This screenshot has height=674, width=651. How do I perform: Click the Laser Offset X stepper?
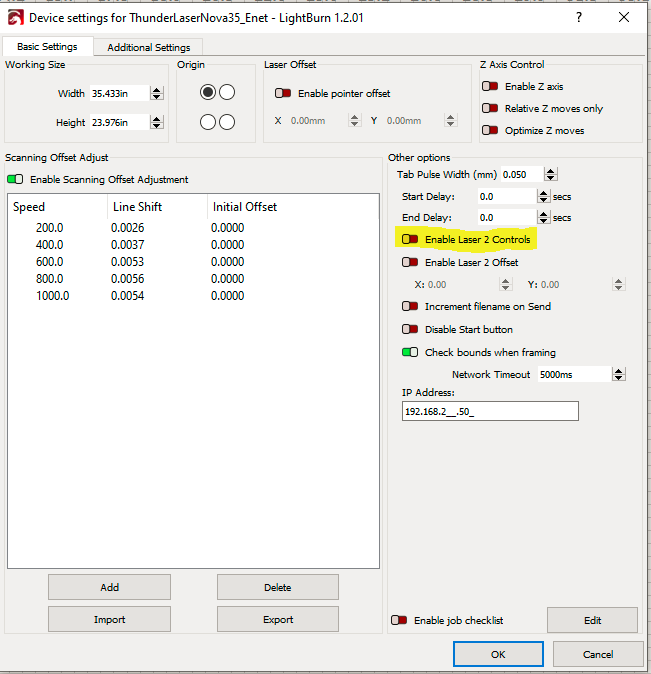(x=354, y=120)
